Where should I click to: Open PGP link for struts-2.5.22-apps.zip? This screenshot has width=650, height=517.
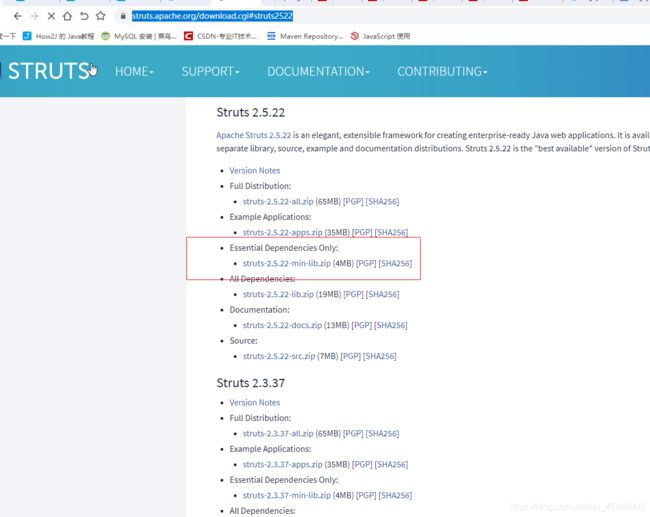click(362, 233)
